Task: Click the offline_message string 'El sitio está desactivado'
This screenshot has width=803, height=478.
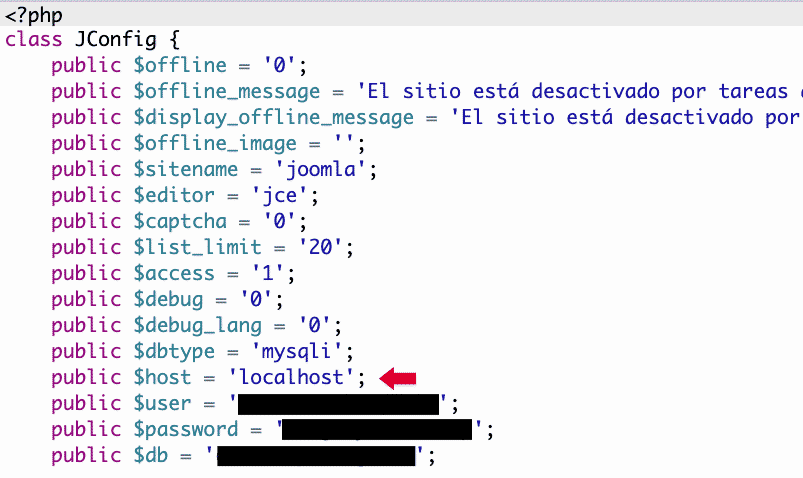Action: (x=509, y=92)
